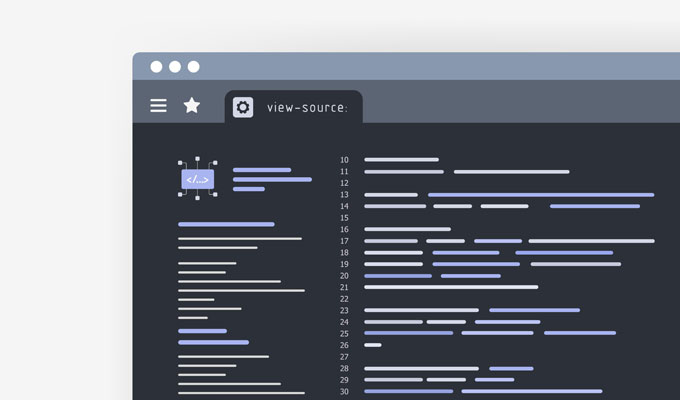Click the leftmost window control dot
The width and height of the screenshot is (680, 400).
pyautogui.click(x=156, y=67)
